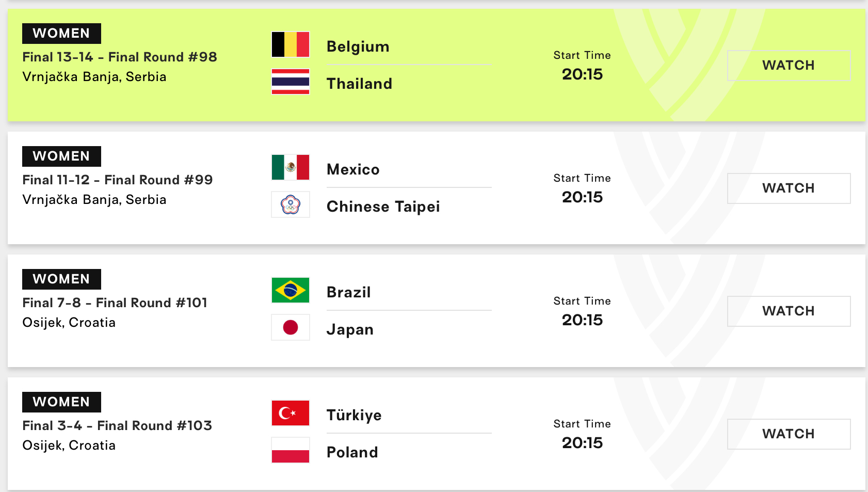Open Final 7-8 Final Round #101 details
This screenshot has height=492, width=868.
(x=115, y=303)
